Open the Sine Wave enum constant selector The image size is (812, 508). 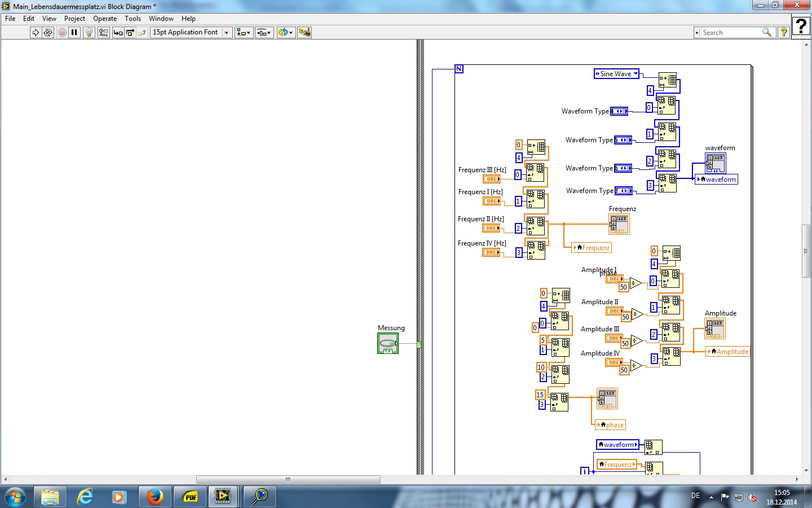616,74
